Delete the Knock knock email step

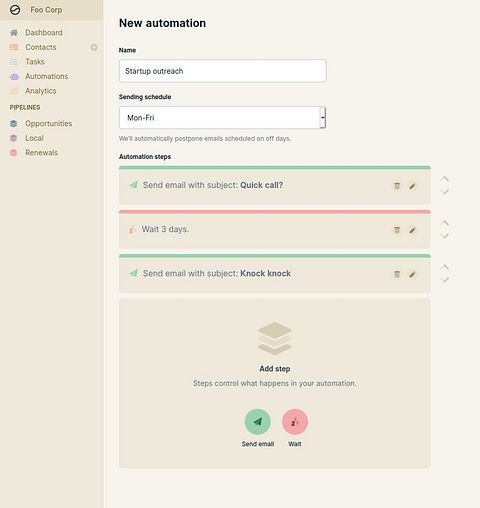point(397,274)
